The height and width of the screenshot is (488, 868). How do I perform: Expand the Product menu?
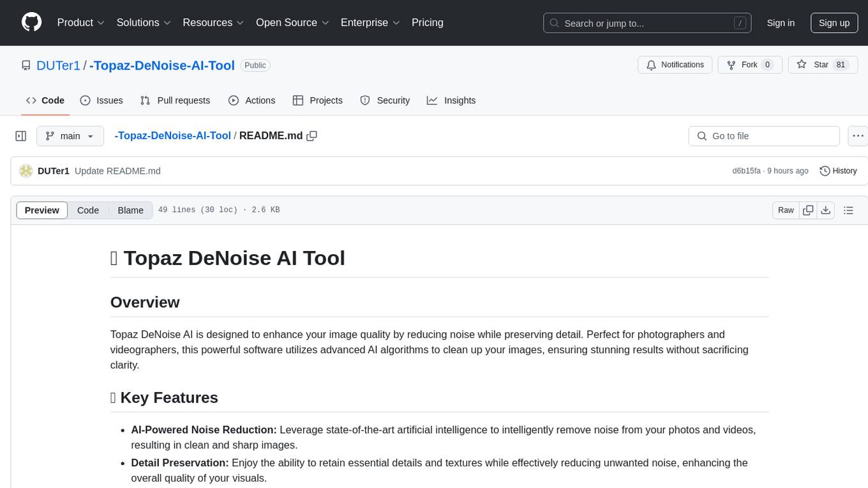pyautogui.click(x=81, y=22)
